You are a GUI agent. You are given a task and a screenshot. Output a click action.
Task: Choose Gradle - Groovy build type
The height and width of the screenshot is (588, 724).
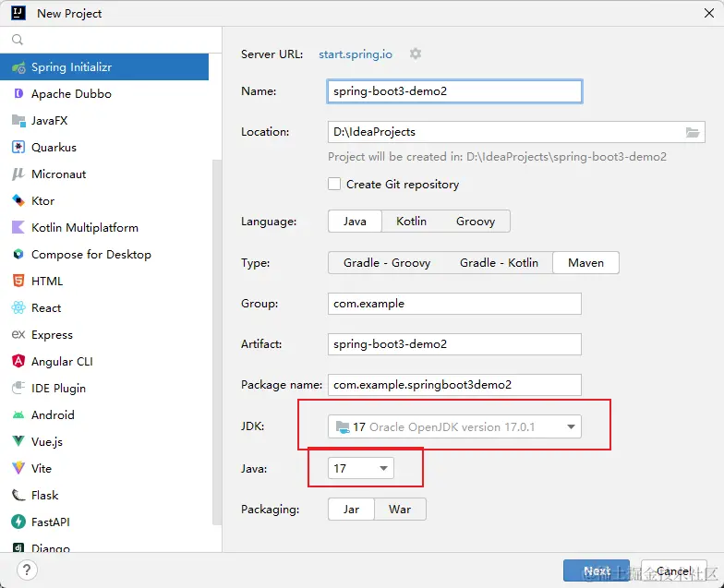387,262
